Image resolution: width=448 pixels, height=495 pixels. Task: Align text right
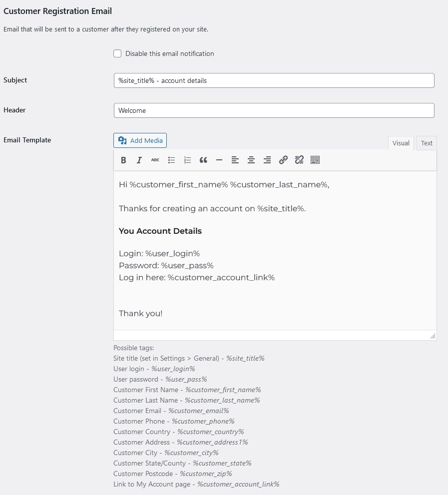[x=267, y=160]
